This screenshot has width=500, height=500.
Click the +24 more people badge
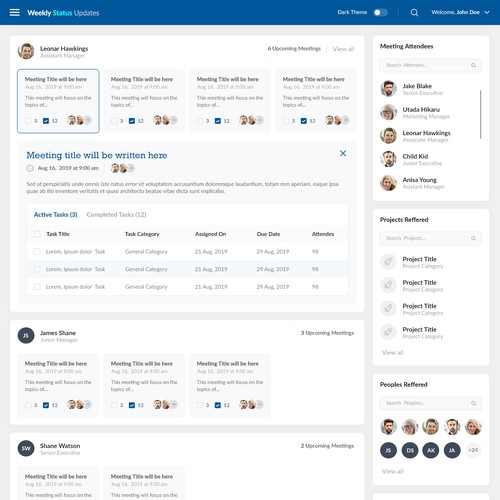point(473,450)
